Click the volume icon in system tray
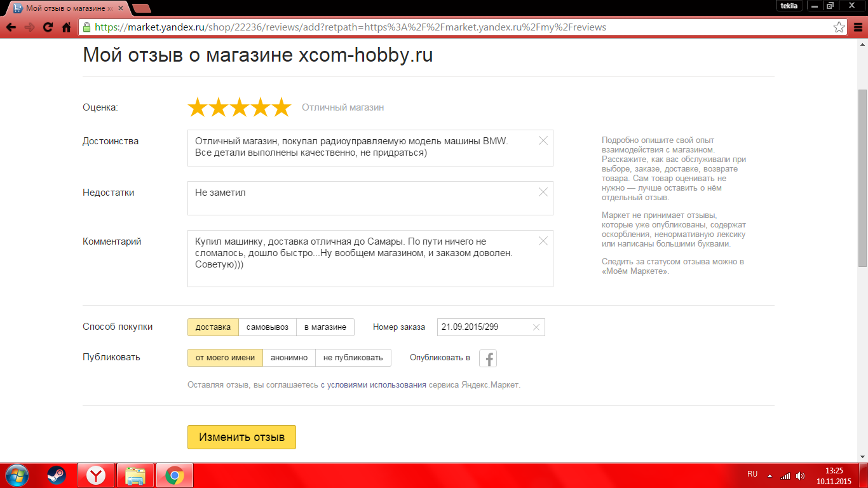The width and height of the screenshot is (868, 488). coord(801,476)
